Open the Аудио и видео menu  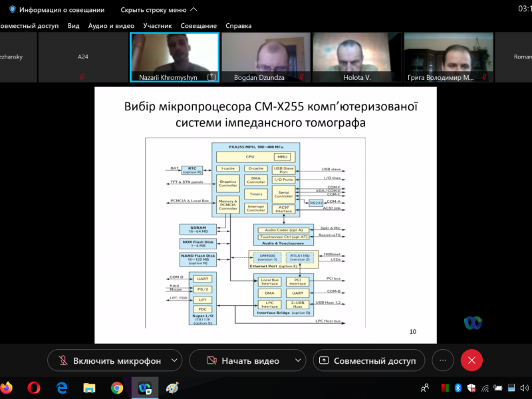[x=111, y=26]
